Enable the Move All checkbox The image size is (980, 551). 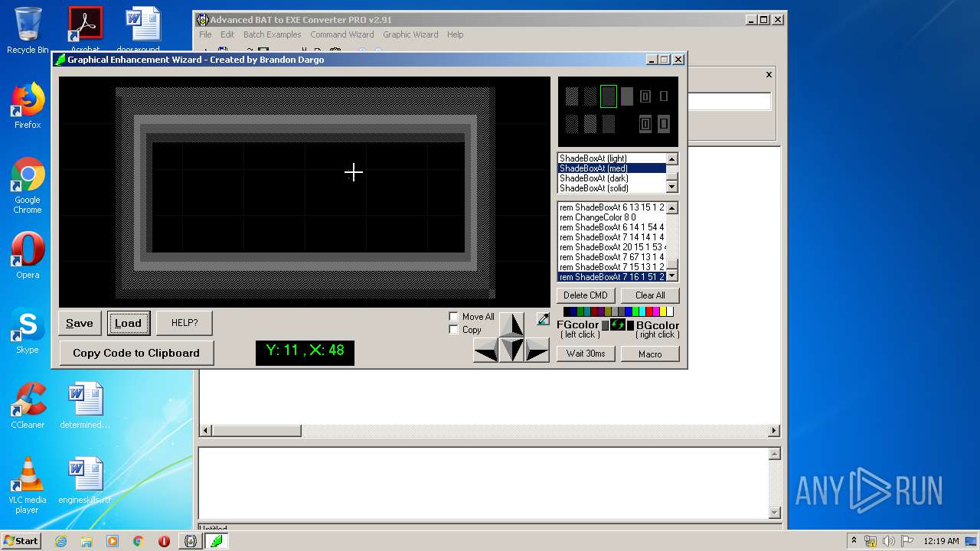(453, 317)
